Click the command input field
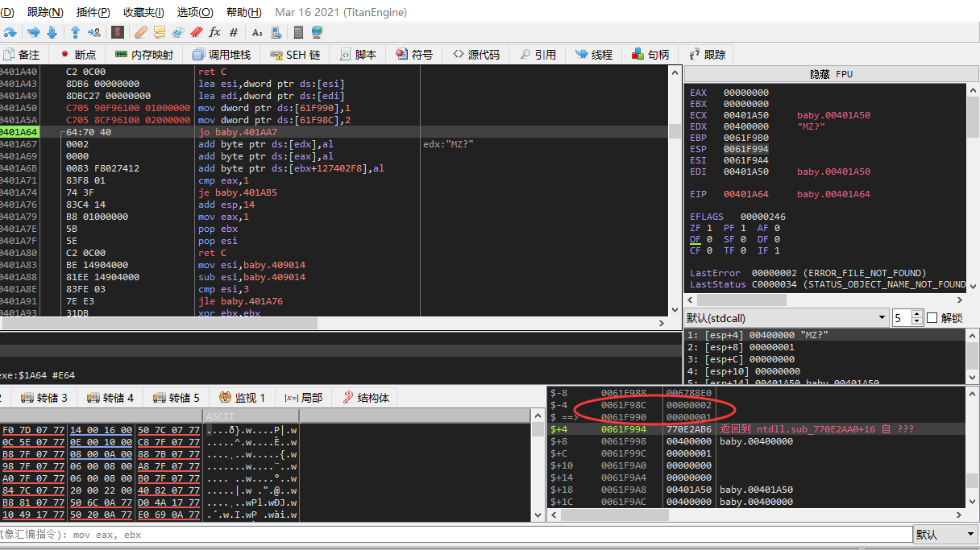This screenshot has height=550, width=980. click(x=456, y=534)
